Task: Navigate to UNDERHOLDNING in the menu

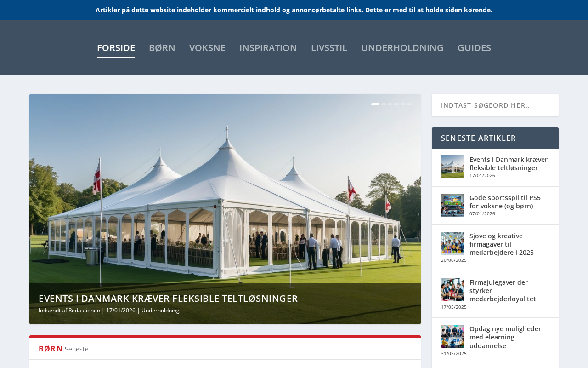Action: pyautogui.click(x=402, y=48)
